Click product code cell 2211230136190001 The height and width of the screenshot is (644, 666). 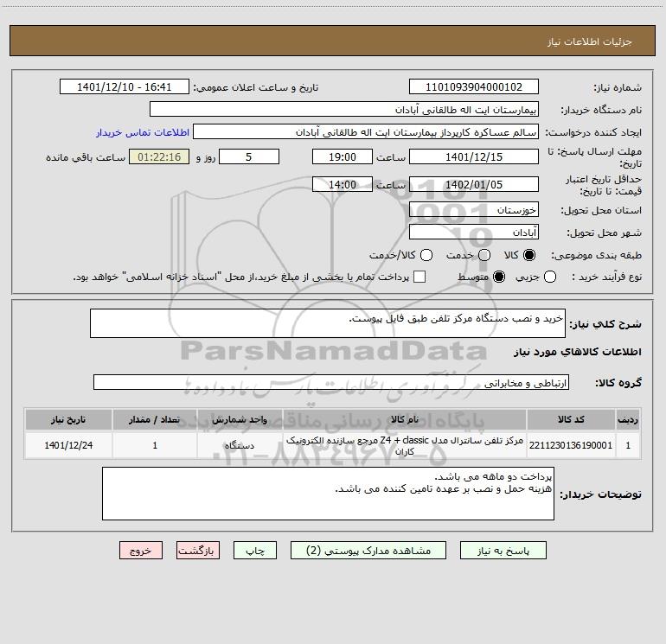coord(571,445)
